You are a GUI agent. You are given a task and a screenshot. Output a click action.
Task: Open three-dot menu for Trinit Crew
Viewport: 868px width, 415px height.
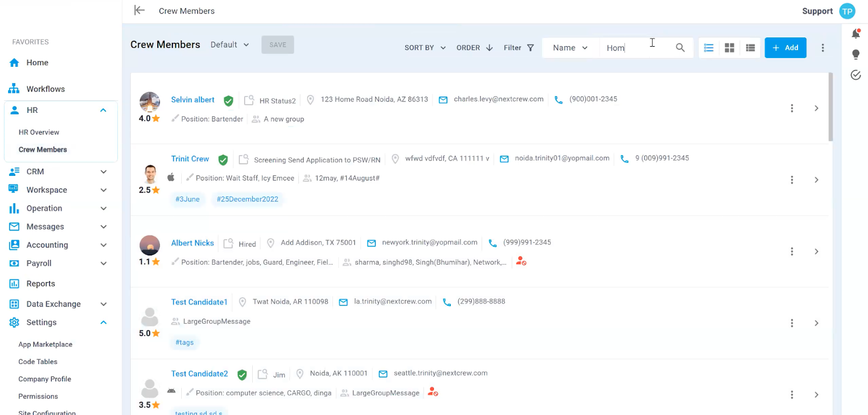pyautogui.click(x=792, y=180)
